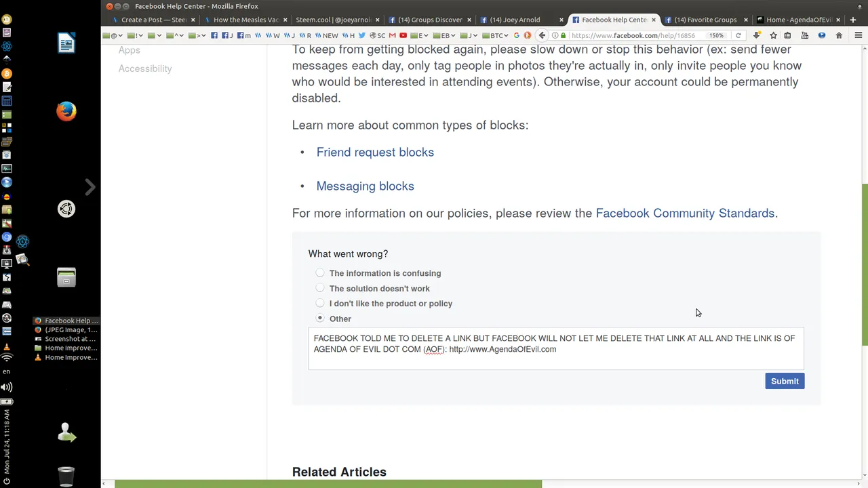Open the 'SC' globe bookmark
The width and height of the screenshot is (868, 488).
click(x=377, y=35)
